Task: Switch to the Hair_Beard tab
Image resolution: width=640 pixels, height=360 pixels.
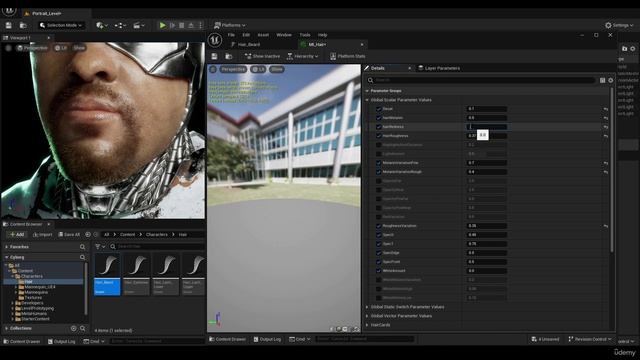Action: click(x=249, y=44)
